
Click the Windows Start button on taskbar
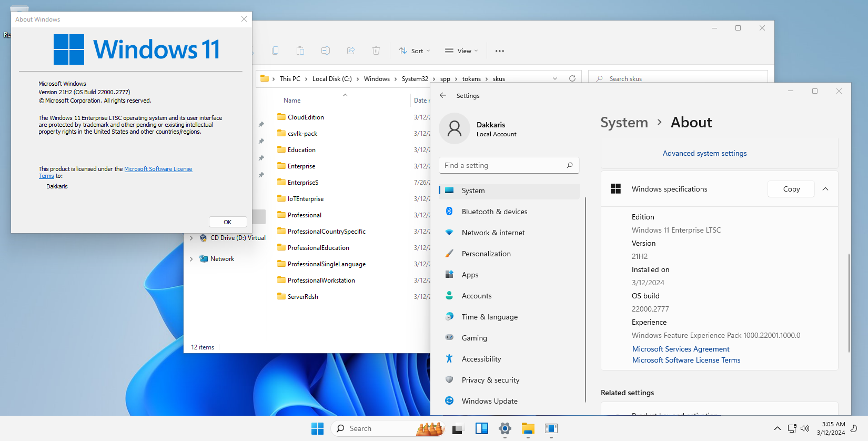[317, 428]
